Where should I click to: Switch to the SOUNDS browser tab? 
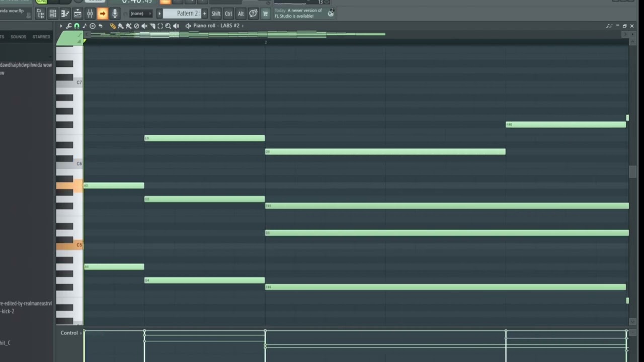point(19,37)
